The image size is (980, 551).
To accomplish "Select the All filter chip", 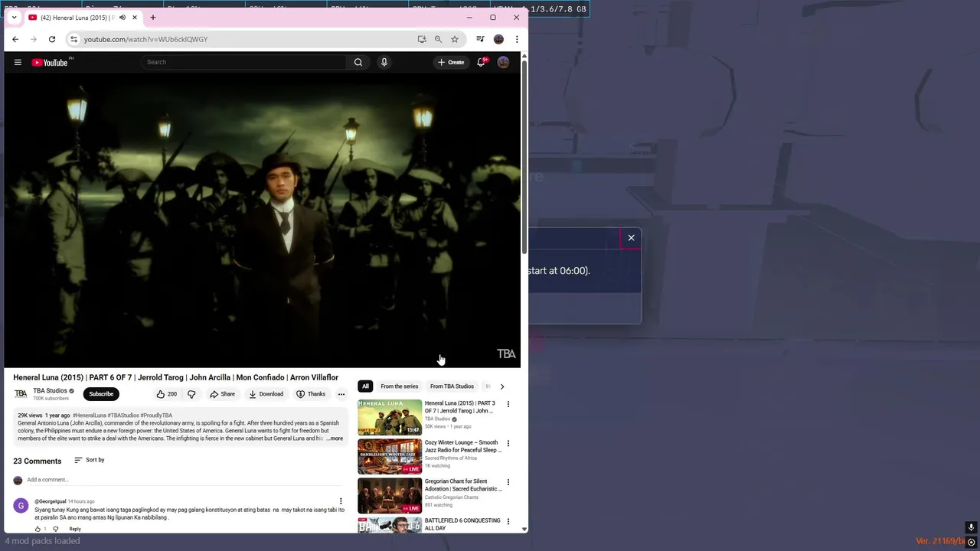I will point(365,386).
